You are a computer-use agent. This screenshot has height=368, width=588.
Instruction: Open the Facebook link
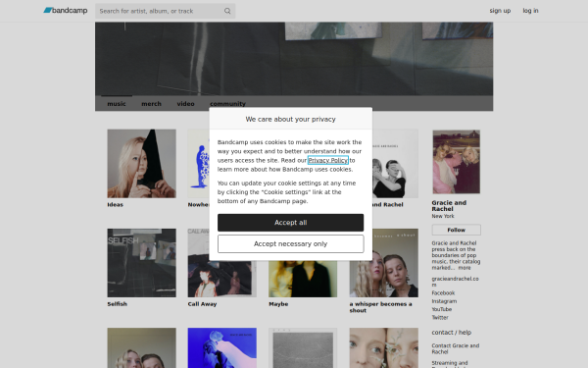tap(443, 292)
